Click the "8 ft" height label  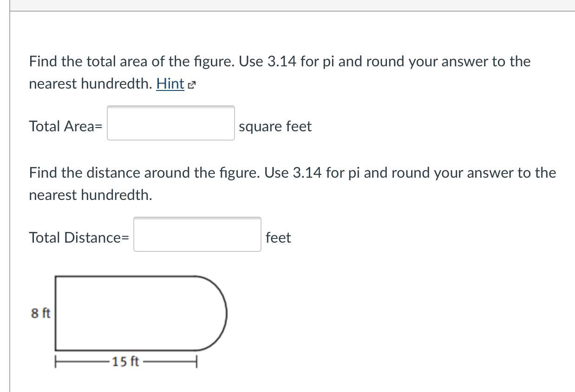pyautogui.click(x=40, y=313)
